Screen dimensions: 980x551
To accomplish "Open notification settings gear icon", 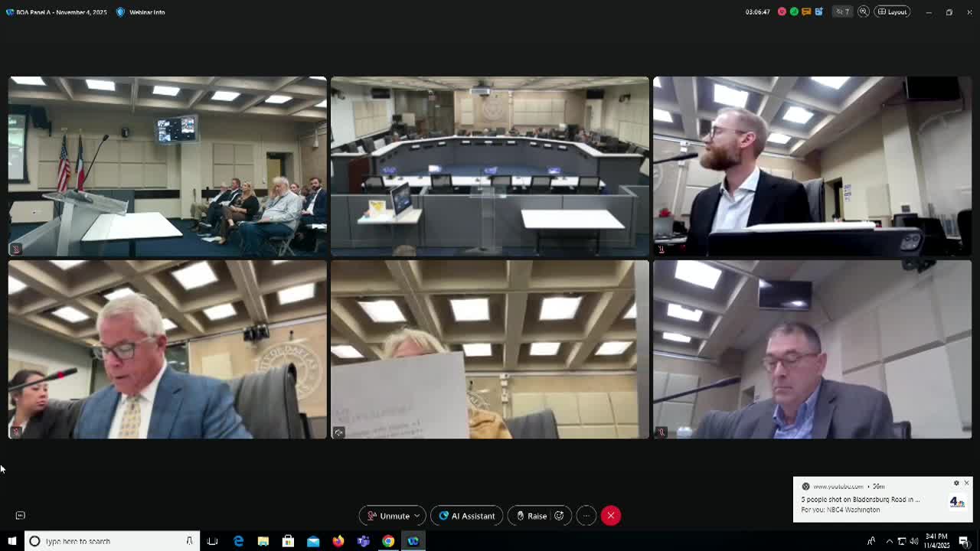I will tap(956, 484).
